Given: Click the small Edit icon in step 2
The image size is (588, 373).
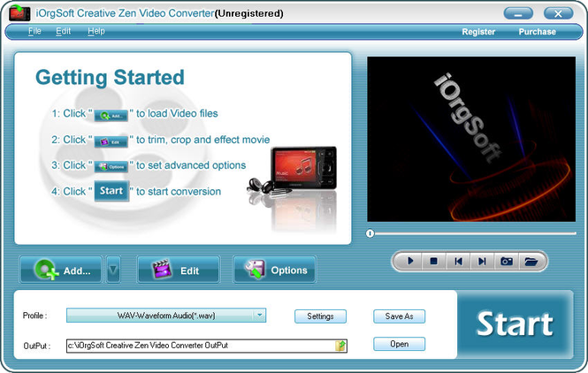Looking at the screenshot, I should 111,142.
